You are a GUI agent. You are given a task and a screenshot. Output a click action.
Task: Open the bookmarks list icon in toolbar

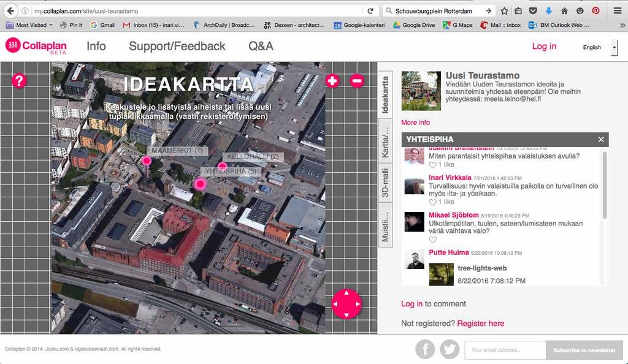518,11
